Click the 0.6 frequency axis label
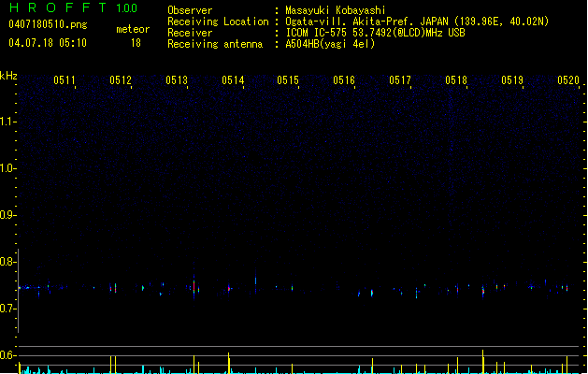The width and height of the screenshot is (588, 374). [7, 355]
